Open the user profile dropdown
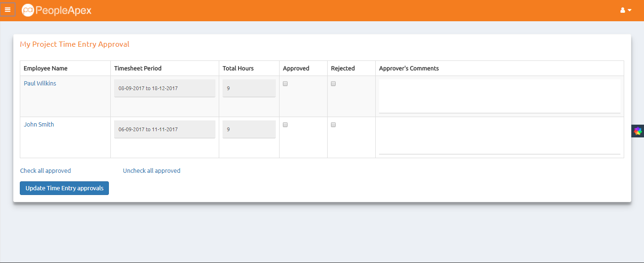 click(x=626, y=10)
